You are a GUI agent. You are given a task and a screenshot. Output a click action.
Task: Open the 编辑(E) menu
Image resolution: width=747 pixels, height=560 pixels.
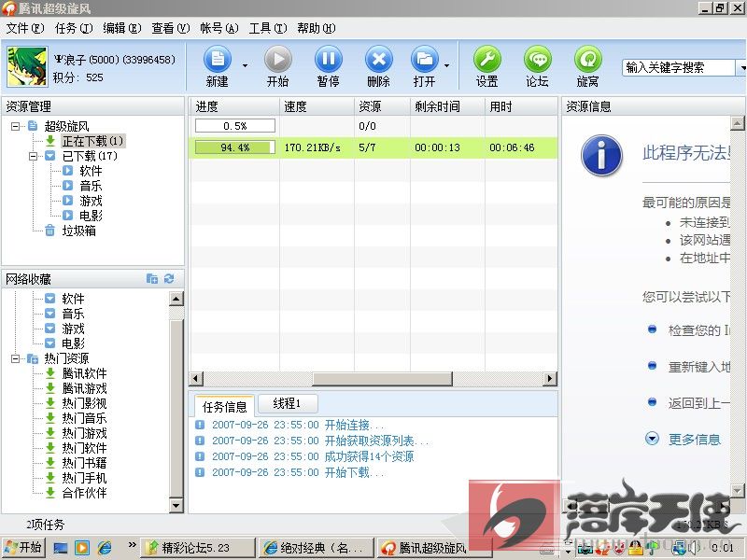pos(122,29)
